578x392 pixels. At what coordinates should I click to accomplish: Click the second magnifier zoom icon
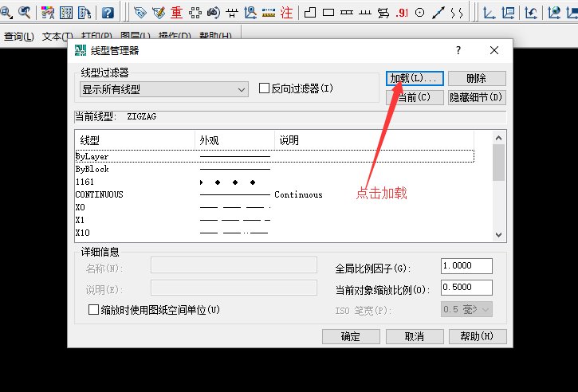coord(25,13)
